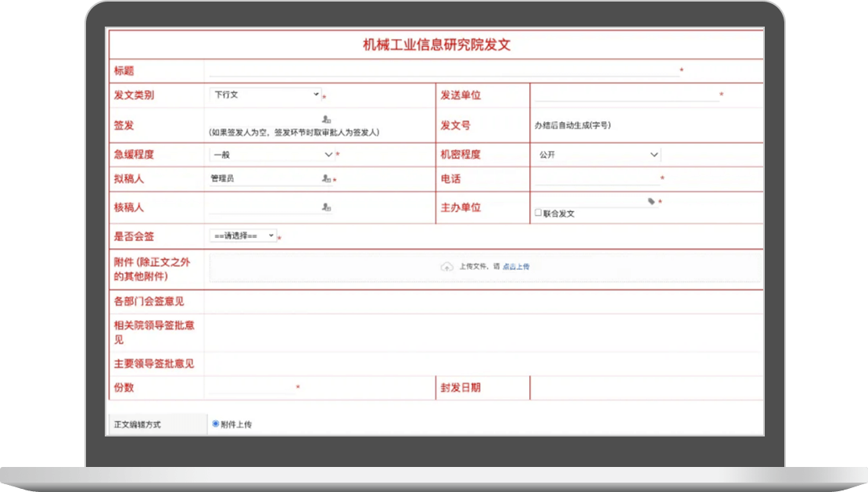Click the cloud upload icon in attachment area
The height and width of the screenshot is (492, 868).
pyautogui.click(x=447, y=267)
